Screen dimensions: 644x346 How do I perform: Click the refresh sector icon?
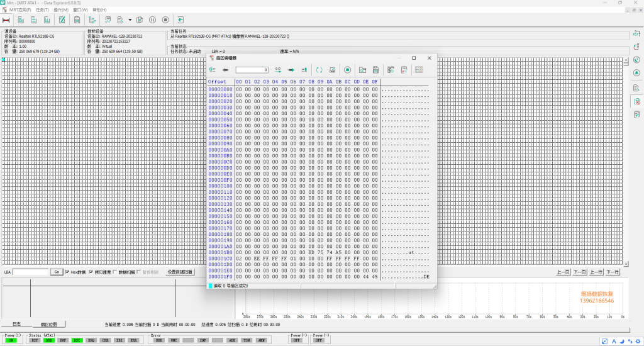coord(319,70)
